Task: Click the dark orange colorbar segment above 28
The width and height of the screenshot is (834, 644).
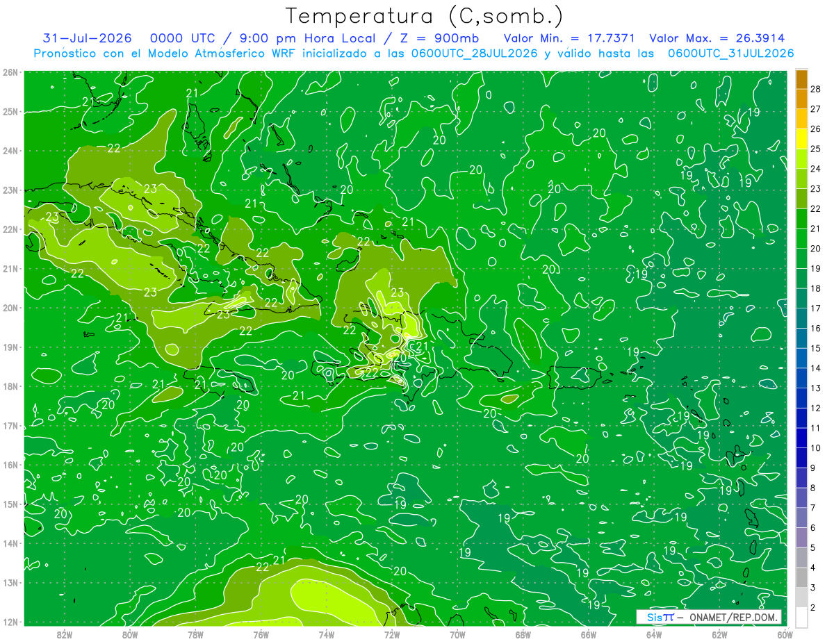Action: [x=801, y=79]
